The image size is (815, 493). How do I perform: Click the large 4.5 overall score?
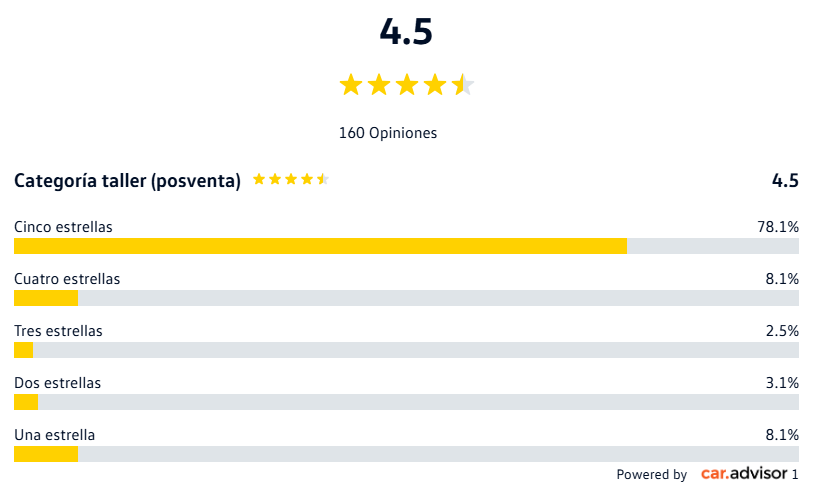pyautogui.click(x=406, y=32)
